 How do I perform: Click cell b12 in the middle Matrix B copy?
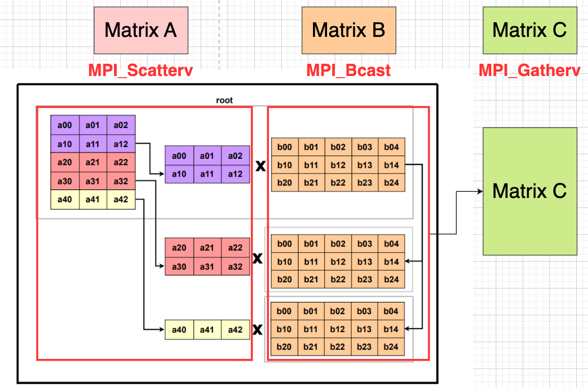(338, 262)
